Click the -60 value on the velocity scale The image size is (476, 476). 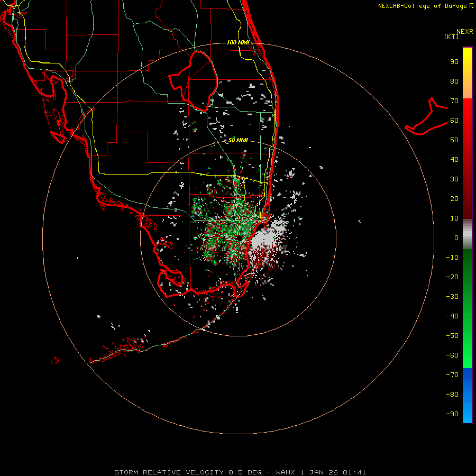(x=452, y=355)
